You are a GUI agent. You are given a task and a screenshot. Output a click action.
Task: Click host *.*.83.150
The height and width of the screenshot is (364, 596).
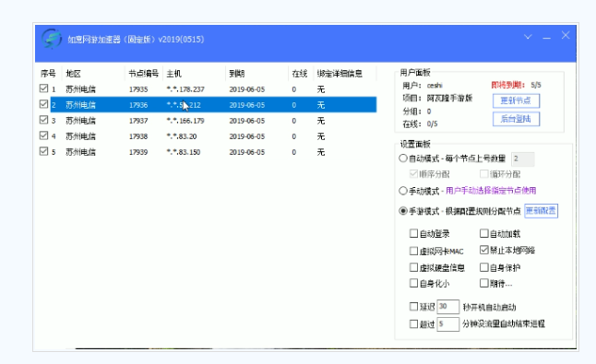[x=184, y=152]
